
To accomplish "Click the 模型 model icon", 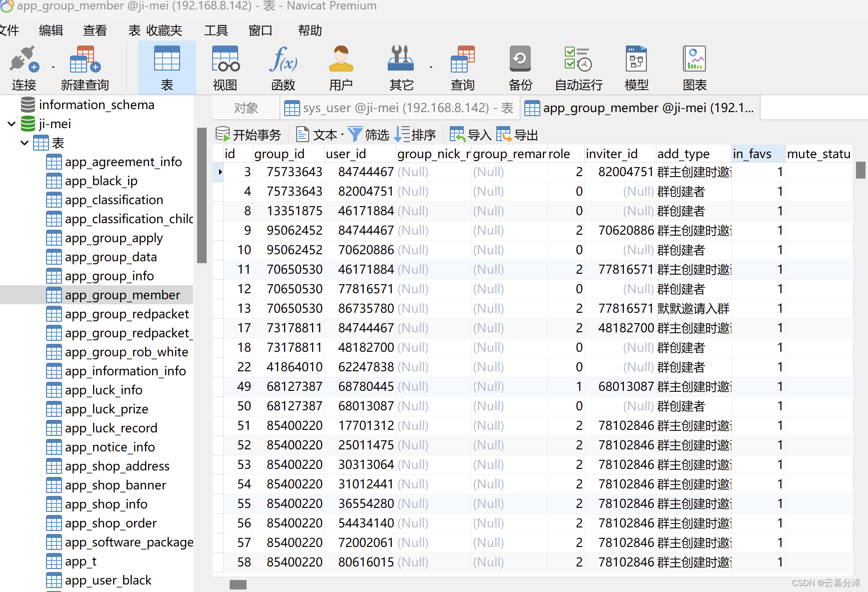I will pyautogui.click(x=636, y=60).
